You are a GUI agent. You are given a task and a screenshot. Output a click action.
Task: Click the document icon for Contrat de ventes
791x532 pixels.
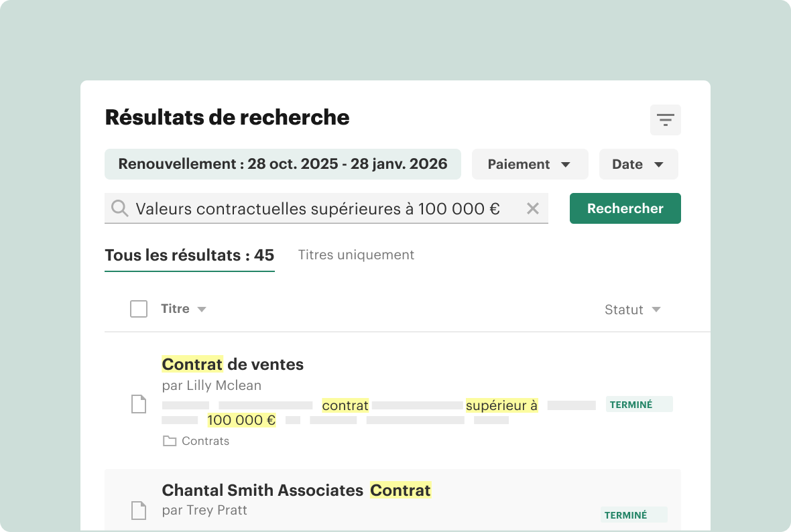point(139,404)
